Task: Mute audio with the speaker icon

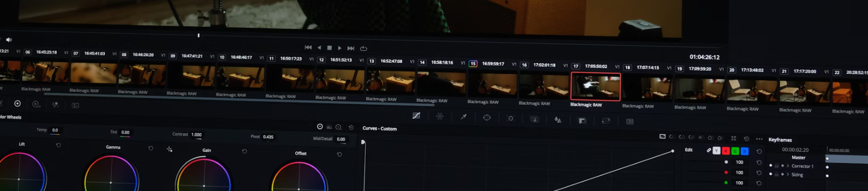Action: click(9, 39)
